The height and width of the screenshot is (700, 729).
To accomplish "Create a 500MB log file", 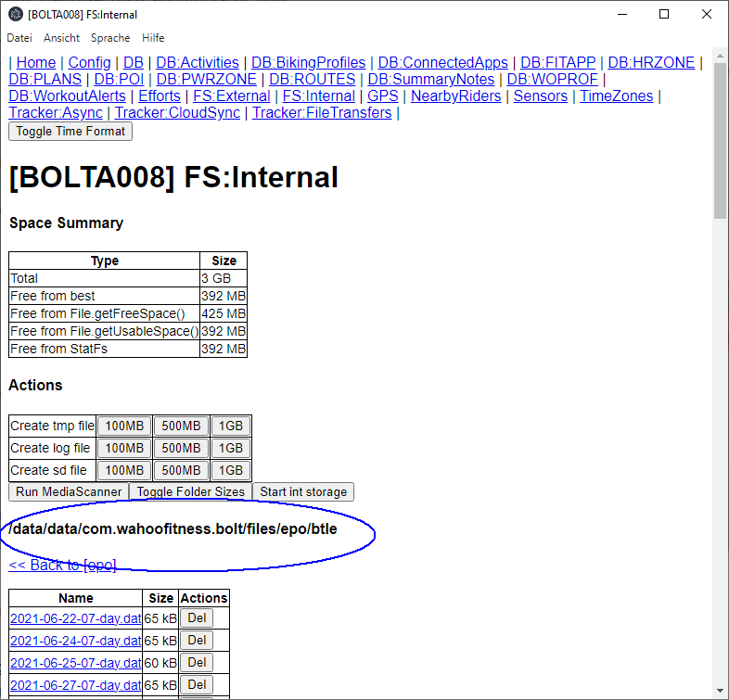I will tap(181, 448).
